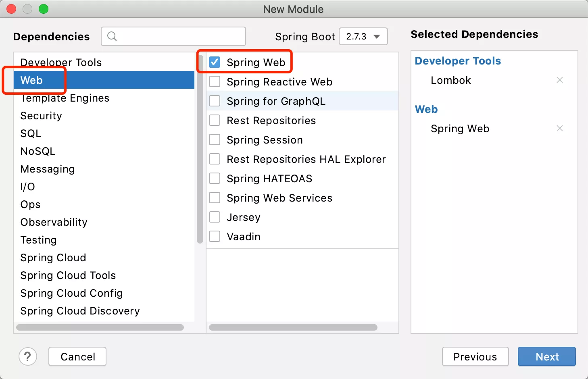
Task: Proceed with the Next button
Action: coord(547,357)
